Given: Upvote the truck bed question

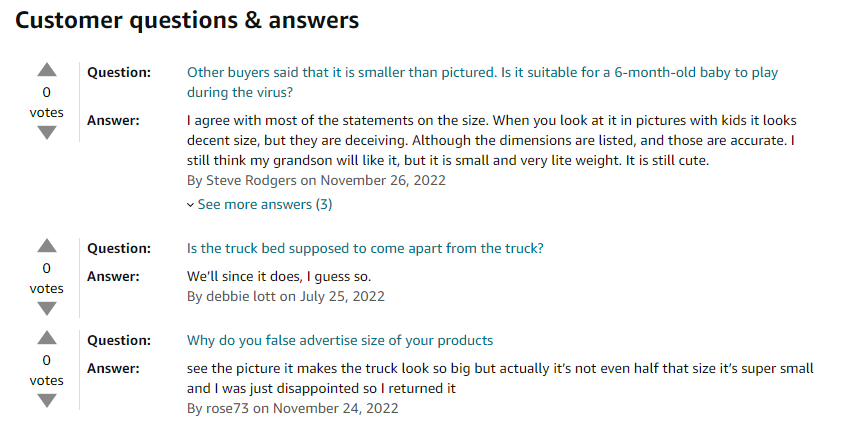Looking at the screenshot, I should (x=47, y=247).
